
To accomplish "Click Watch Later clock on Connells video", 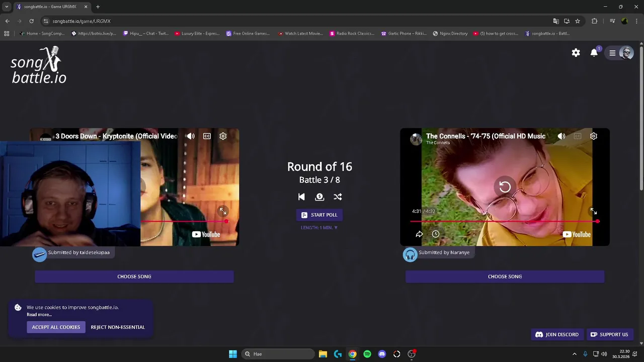I will [436, 234].
